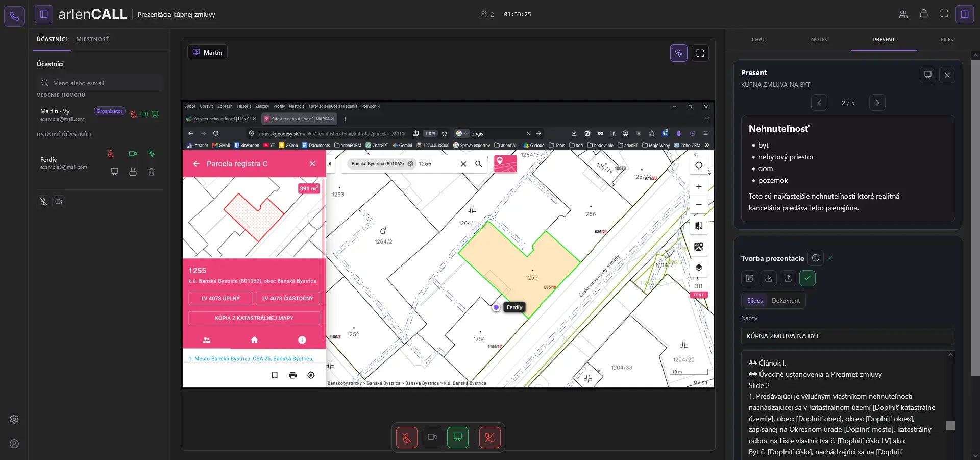980x460 pixels.
Task: Select the Slides view option
Action: point(754,301)
